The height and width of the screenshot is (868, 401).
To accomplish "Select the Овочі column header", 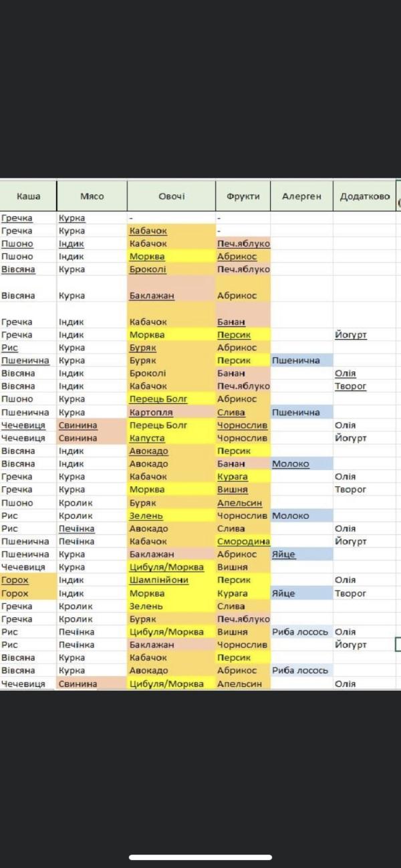I will tap(172, 197).
